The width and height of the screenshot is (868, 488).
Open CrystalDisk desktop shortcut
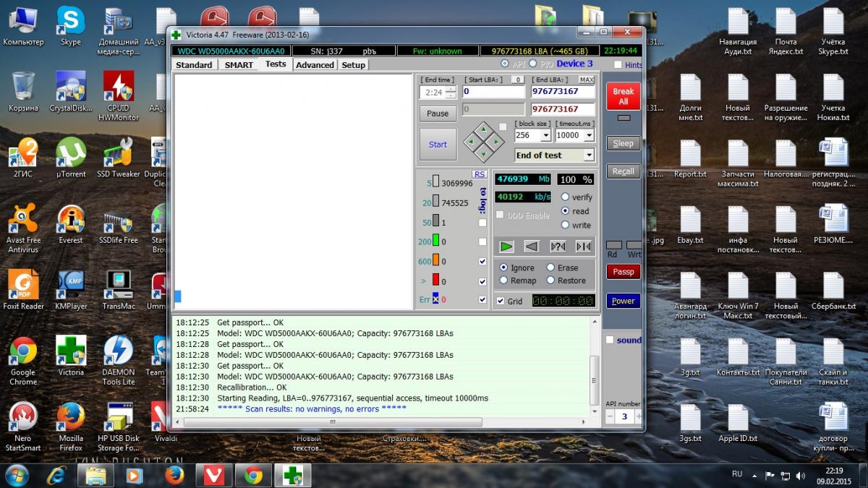click(x=71, y=91)
